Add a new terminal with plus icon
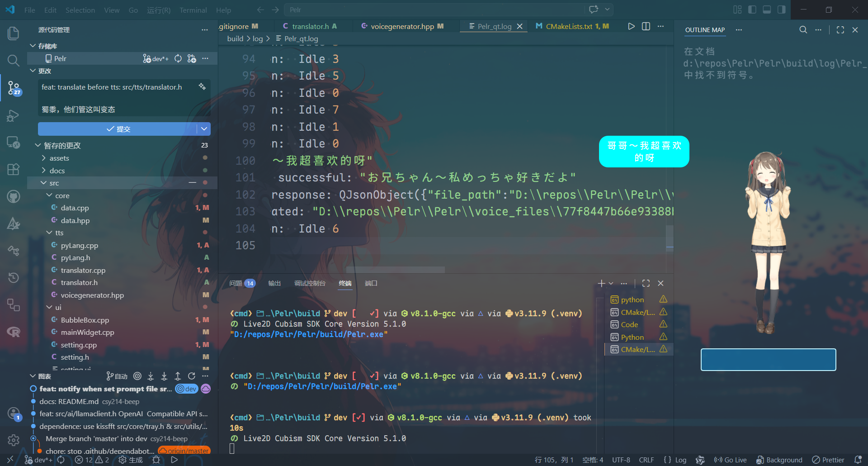The image size is (868, 466). click(x=601, y=283)
